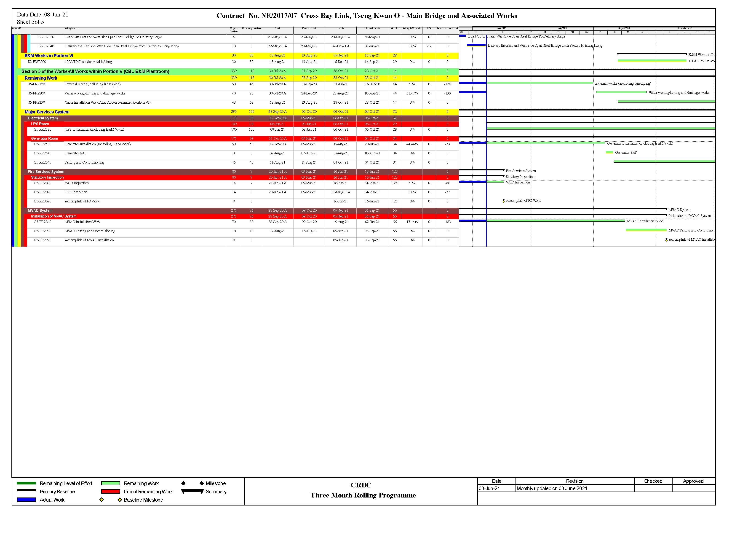Click the Critical Remaining Work red legend bar
This screenshot has width=756, height=535.
[111, 492]
